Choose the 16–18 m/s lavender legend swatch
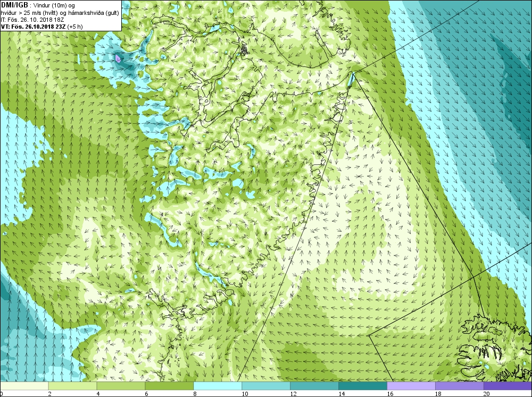The width and height of the screenshot is (532, 397). (x=411, y=386)
